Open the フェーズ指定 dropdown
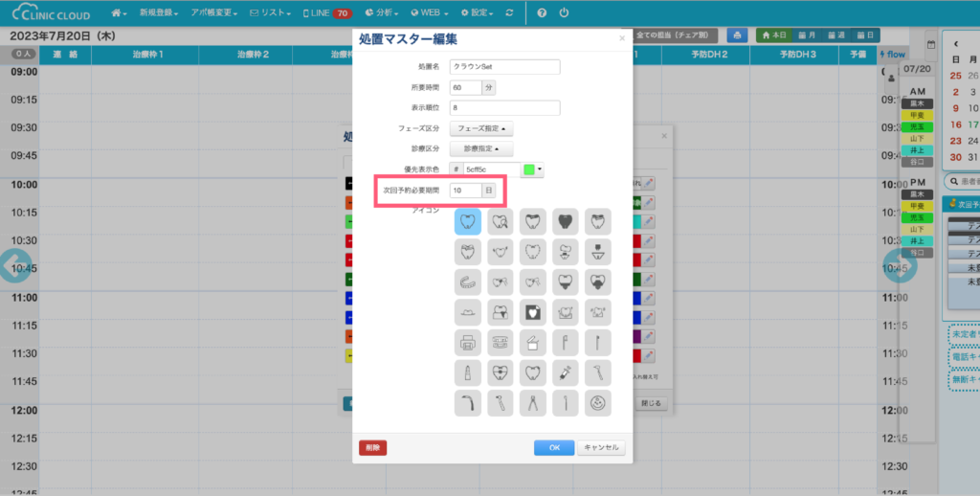The width and height of the screenshot is (980, 496). coord(483,128)
